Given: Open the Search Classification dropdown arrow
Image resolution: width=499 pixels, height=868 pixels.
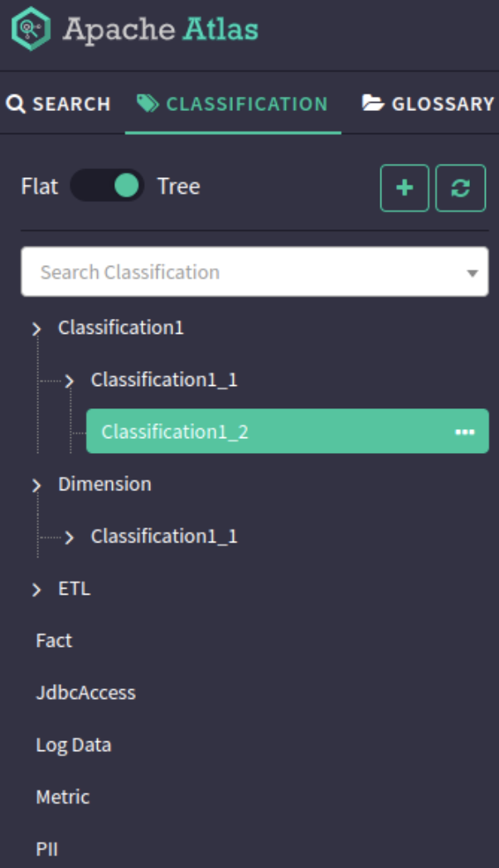Looking at the screenshot, I should [472, 272].
